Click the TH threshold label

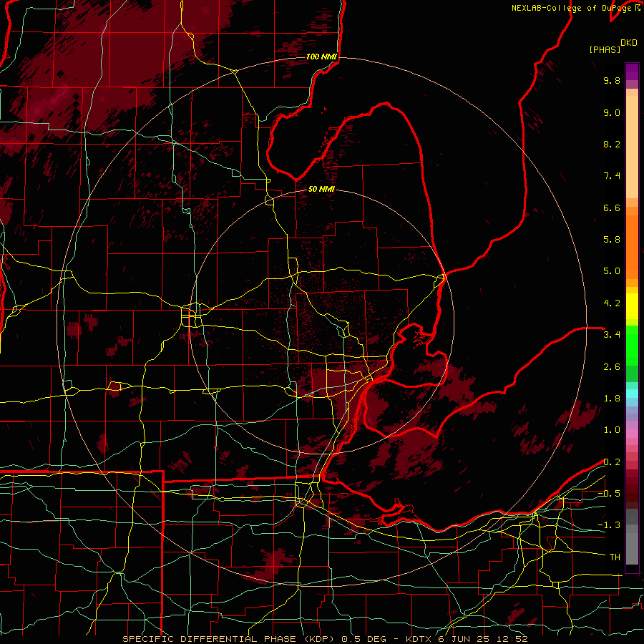tap(615, 557)
